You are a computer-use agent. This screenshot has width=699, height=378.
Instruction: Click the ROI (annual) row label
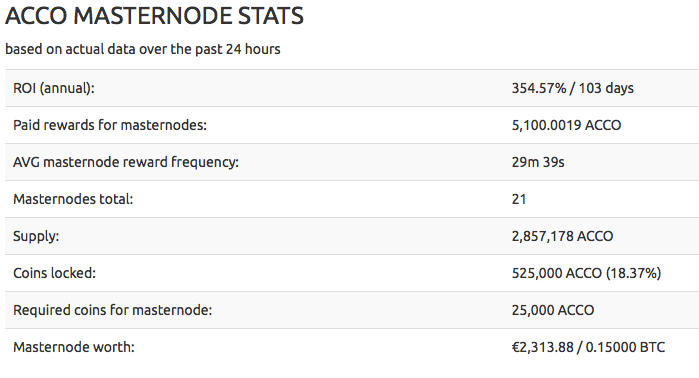[x=54, y=88]
